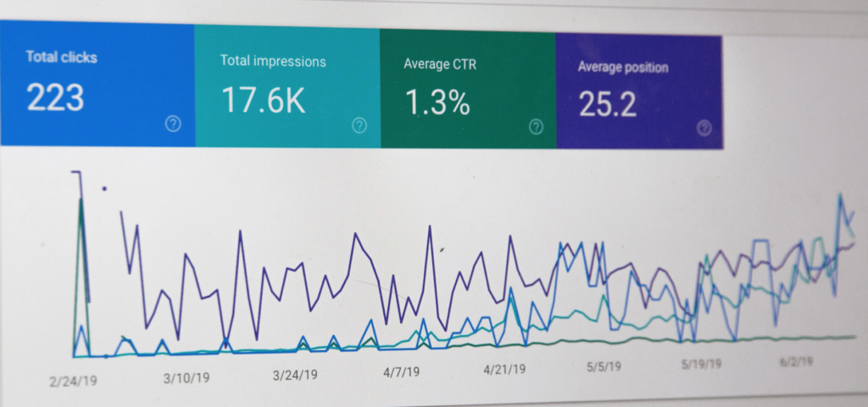Open the help icon on Total clicks
The height and width of the screenshot is (407, 868).
(x=173, y=124)
